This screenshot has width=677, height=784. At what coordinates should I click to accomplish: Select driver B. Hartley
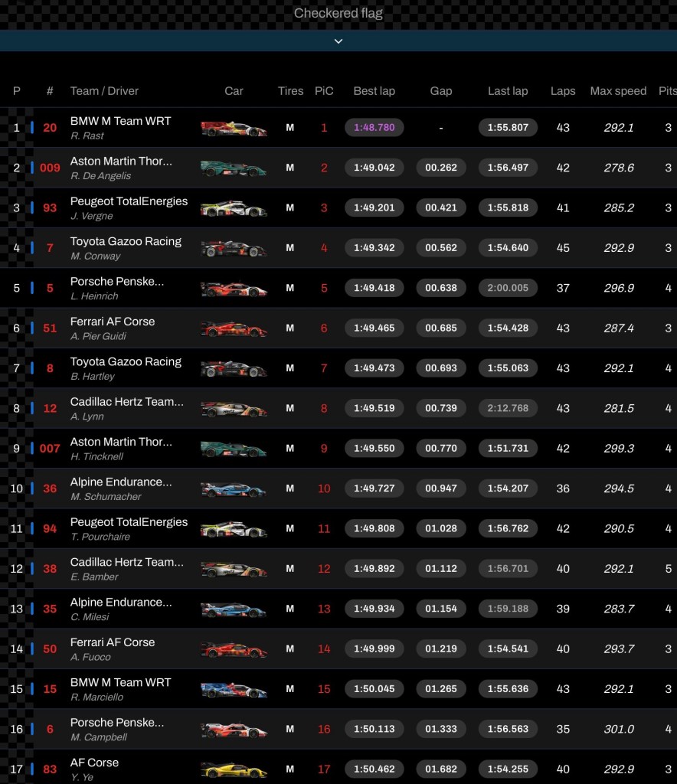click(x=93, y=377)
